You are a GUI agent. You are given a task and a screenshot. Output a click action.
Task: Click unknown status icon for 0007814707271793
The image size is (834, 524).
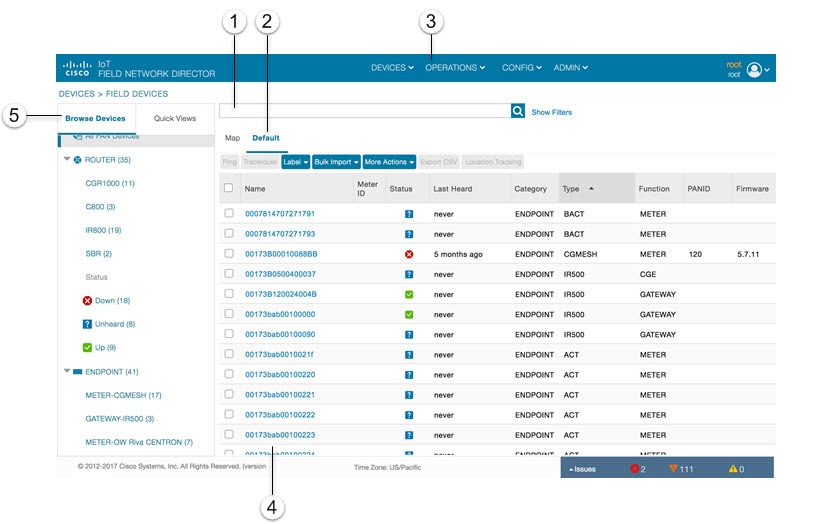(409, 234)
